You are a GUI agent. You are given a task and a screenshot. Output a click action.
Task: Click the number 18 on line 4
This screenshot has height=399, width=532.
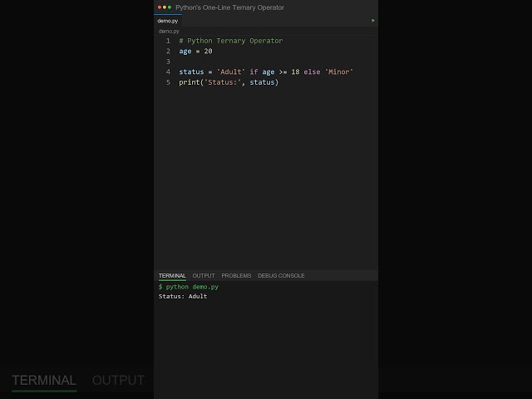tap(295, 72)
